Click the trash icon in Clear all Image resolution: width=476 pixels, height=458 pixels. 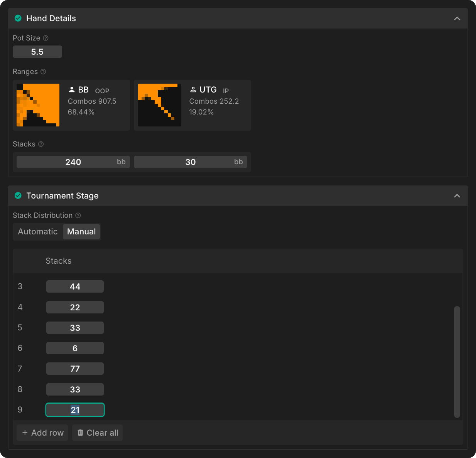[80, 433]
